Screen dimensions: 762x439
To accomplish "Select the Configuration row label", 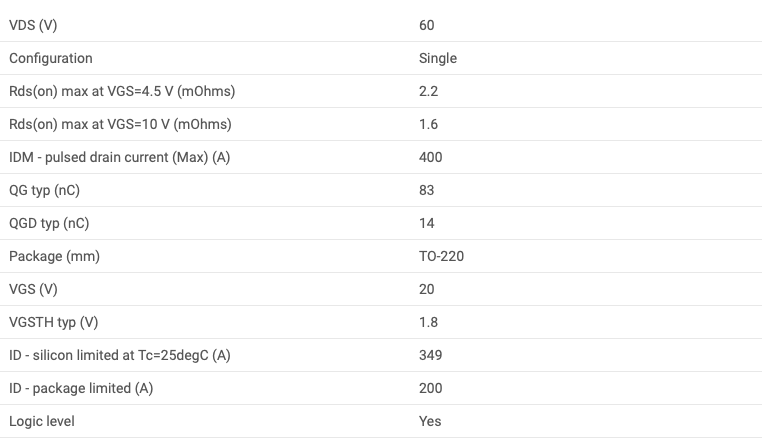I will tap(51, 58).
